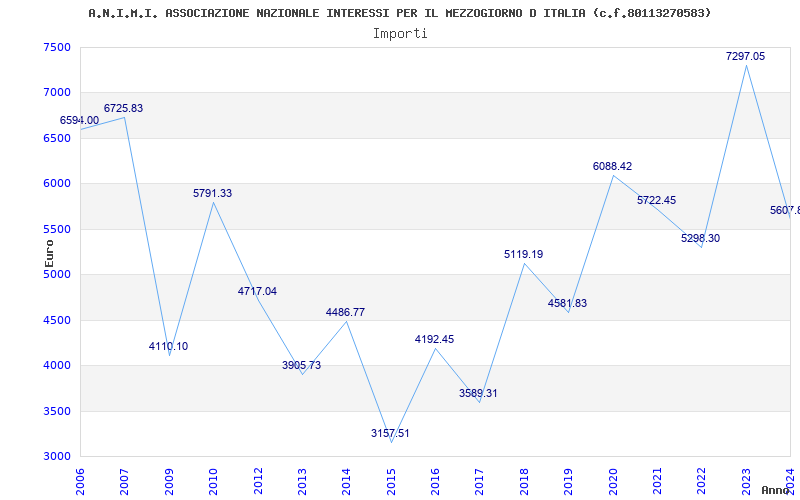Click the data label 4110.10
This screenshot has height=500, width=800.
click(x=168, y=346)
